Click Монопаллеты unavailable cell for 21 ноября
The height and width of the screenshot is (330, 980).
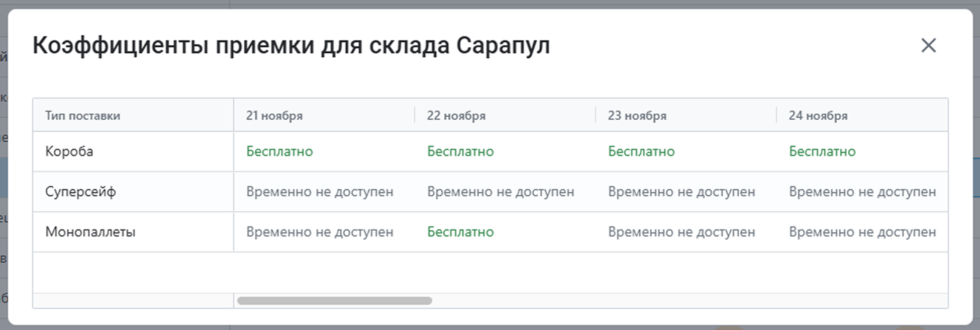[320, 232]
